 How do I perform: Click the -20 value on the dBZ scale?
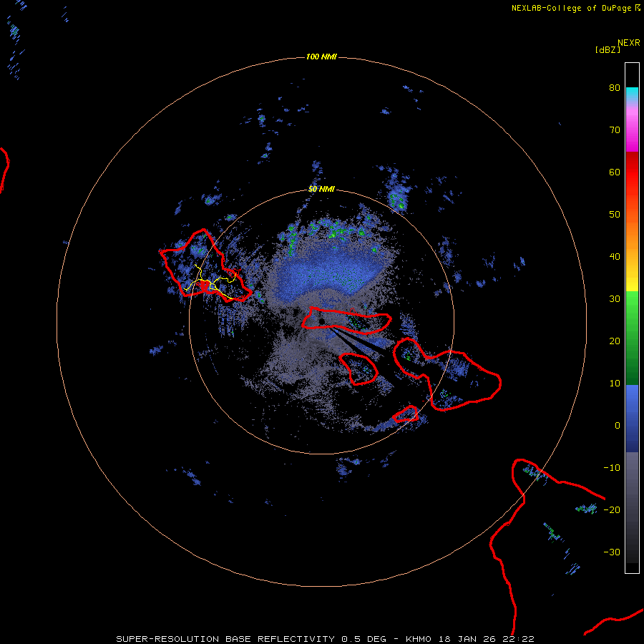pos(612,509)
